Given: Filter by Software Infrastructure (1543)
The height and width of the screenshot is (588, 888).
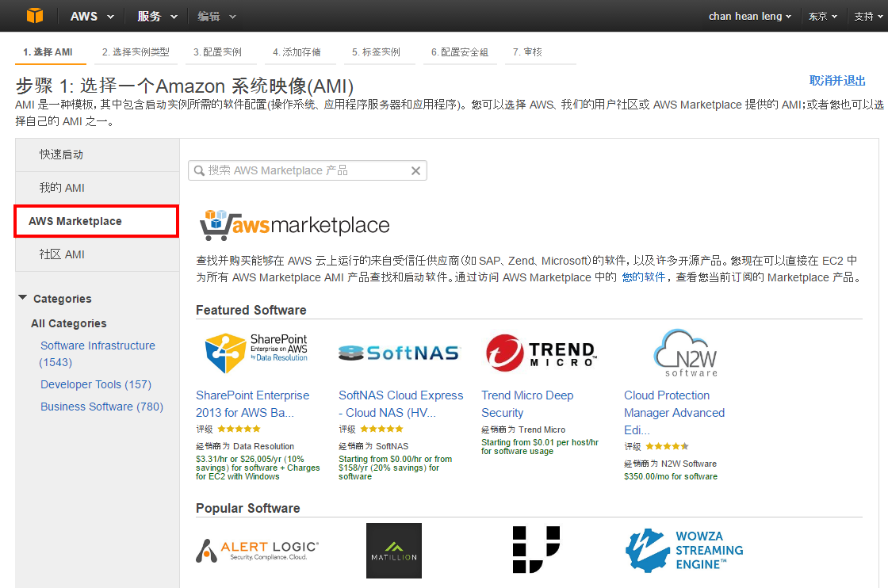Looking at the screenshot, I should (x=98, y=353).
